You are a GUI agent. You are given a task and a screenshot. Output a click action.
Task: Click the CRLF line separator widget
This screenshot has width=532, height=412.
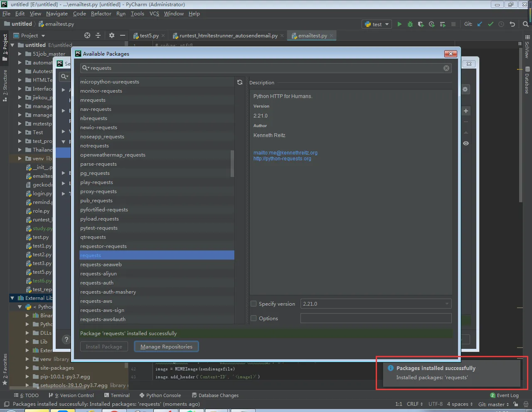(x=415, y=404)
